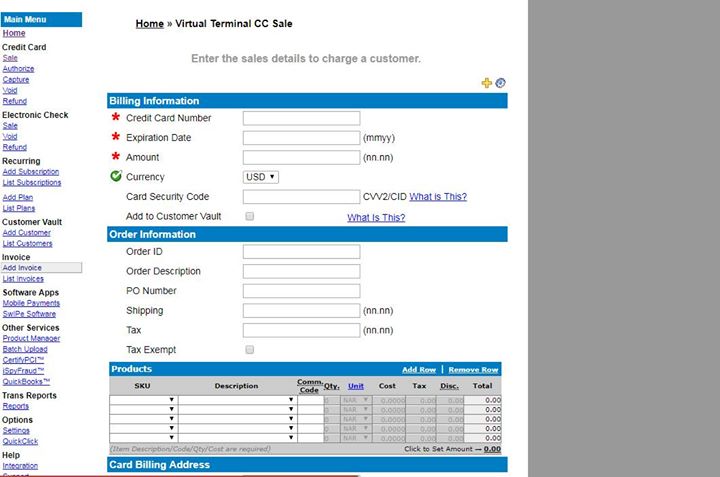Click Add Plan link
720x477 pixels.
click(17, 197)
